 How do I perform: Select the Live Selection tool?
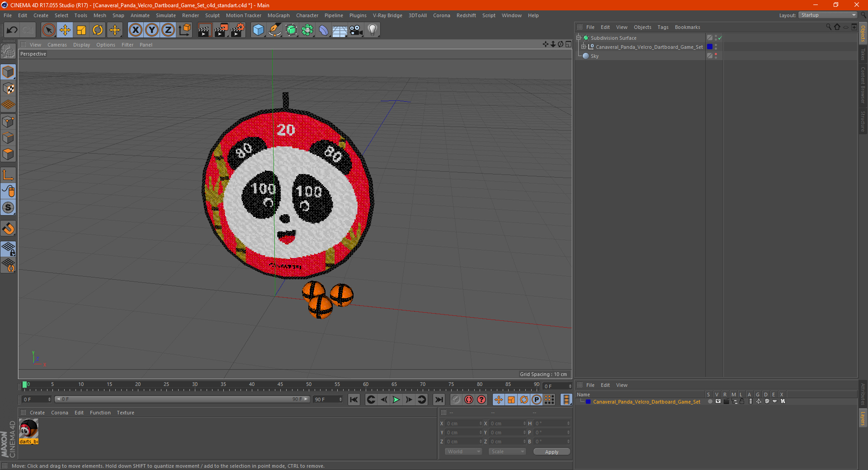[48, 30]
